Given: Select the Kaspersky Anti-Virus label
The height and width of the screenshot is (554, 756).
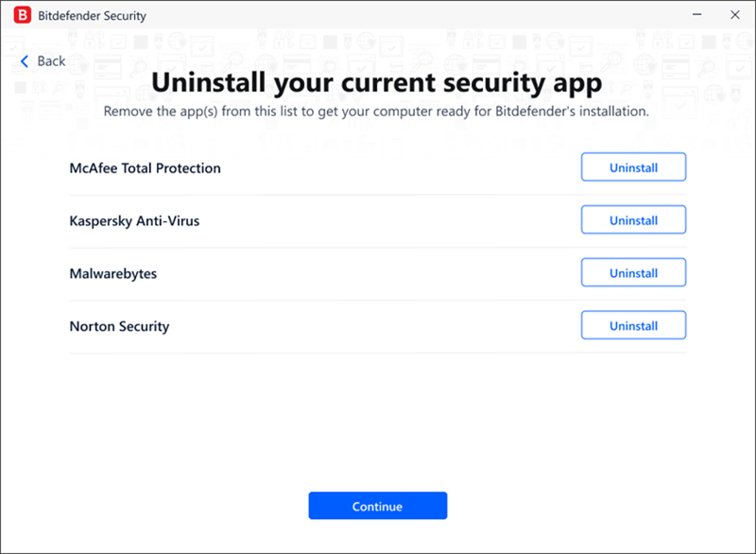Looking at the screenshot, I should pos(134,221).
